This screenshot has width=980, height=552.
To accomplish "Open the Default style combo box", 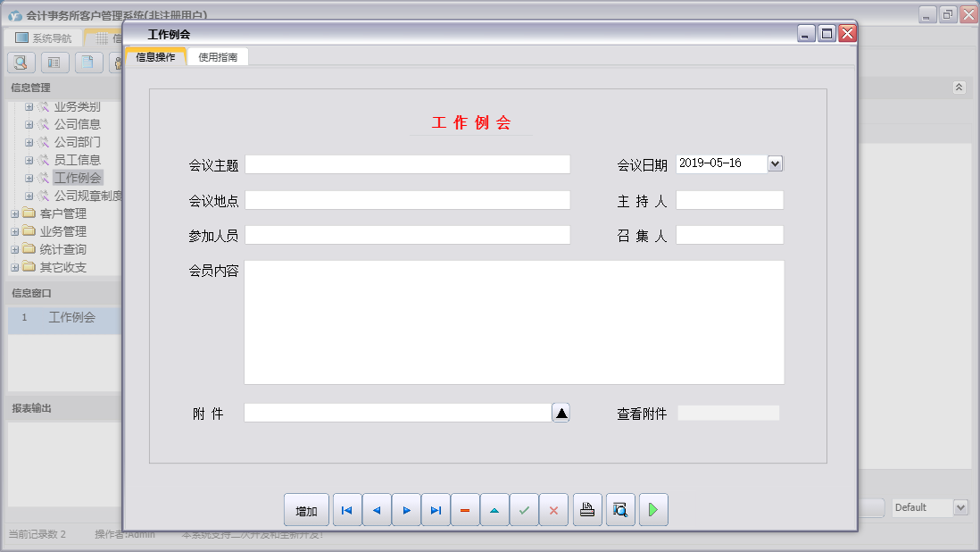I will [963, 506].
